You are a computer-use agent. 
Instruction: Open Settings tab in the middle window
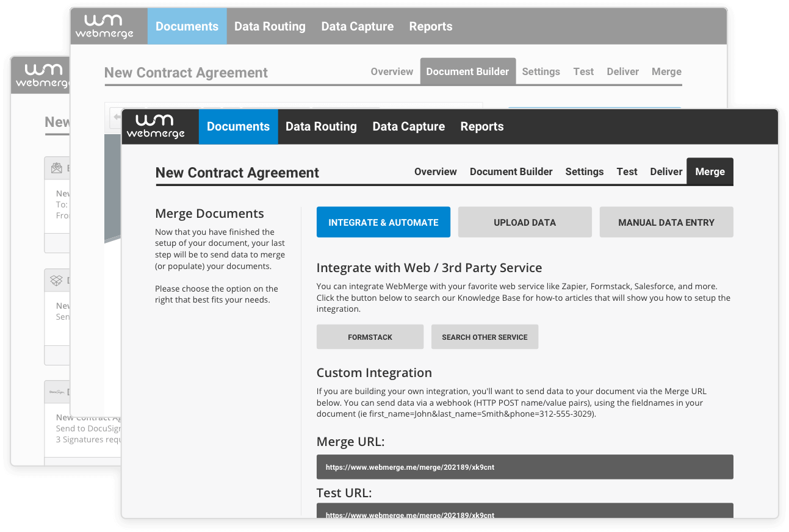point(541,71)
